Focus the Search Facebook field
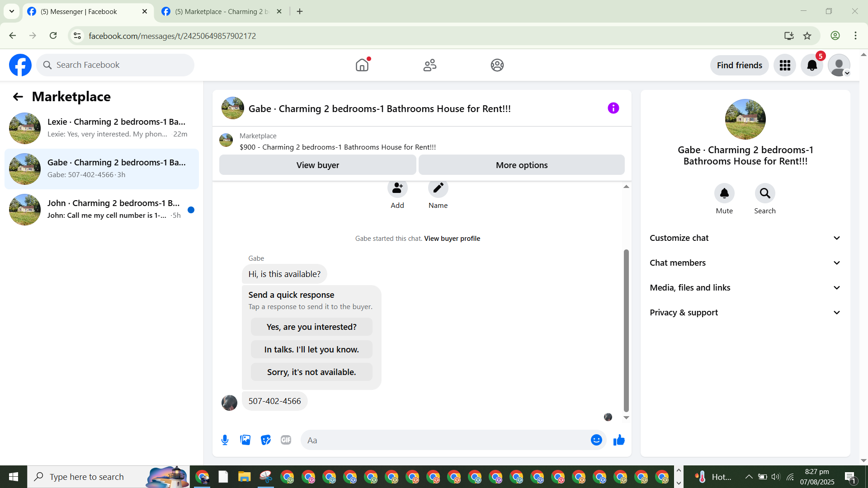Screen dimensions: 868x488 tap(115, 65)
